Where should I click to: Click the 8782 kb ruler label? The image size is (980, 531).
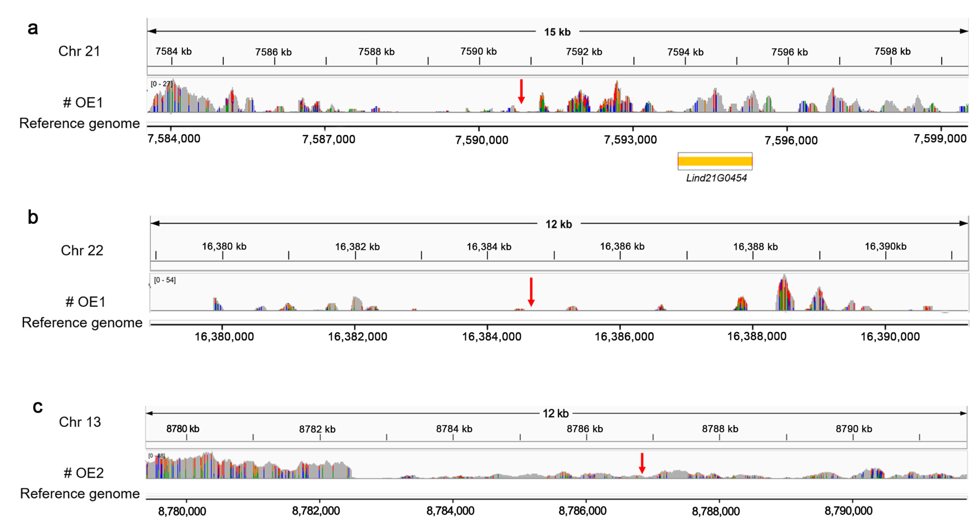pyautogui.click(x=317, y=429)
